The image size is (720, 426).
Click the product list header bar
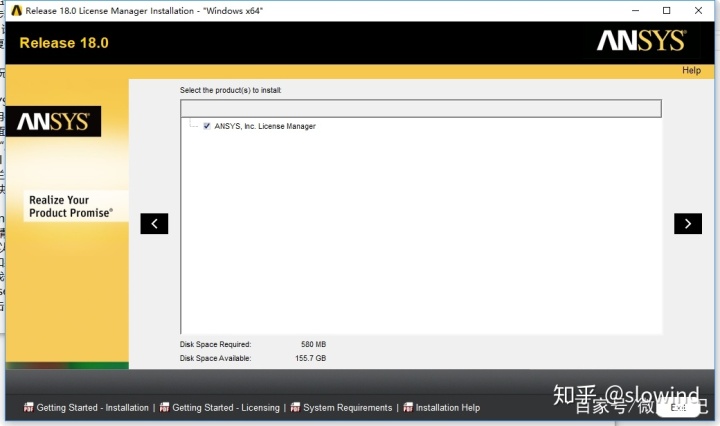click(421, 108)
